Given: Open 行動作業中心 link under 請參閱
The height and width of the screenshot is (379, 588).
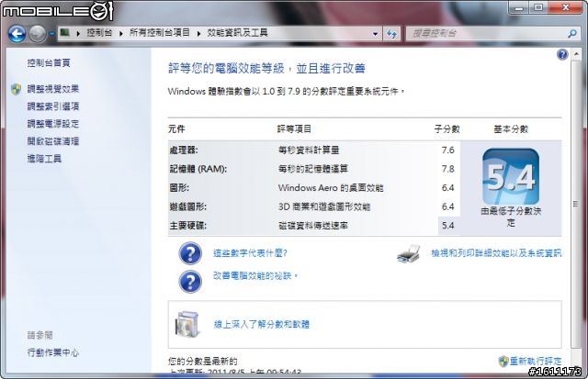Looking at the screenshot, I should (53, 352).
